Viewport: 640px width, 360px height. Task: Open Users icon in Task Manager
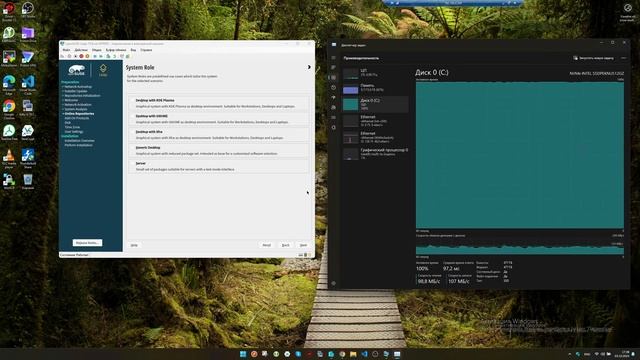333,107
